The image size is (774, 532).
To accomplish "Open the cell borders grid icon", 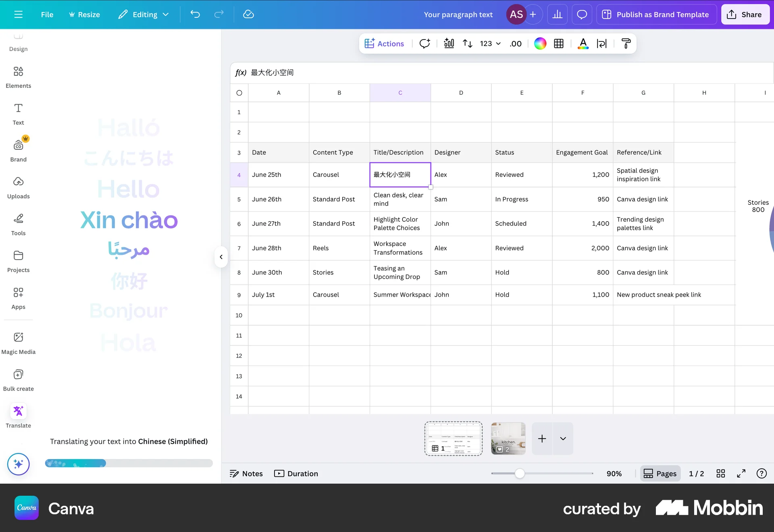I will coord(559,44).
